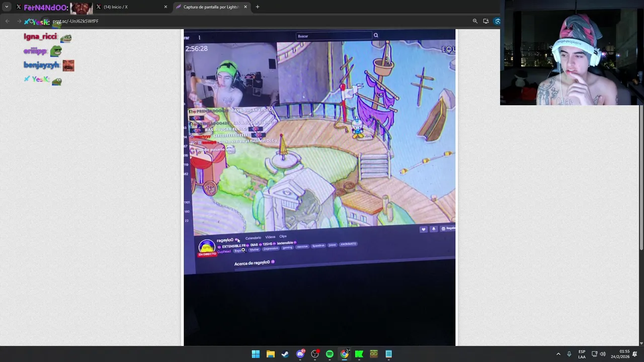This screenshot has width=644, height=362.
Task: Click the notification bell below the stream
Action: pyautogui.click(x=434, y=229)
